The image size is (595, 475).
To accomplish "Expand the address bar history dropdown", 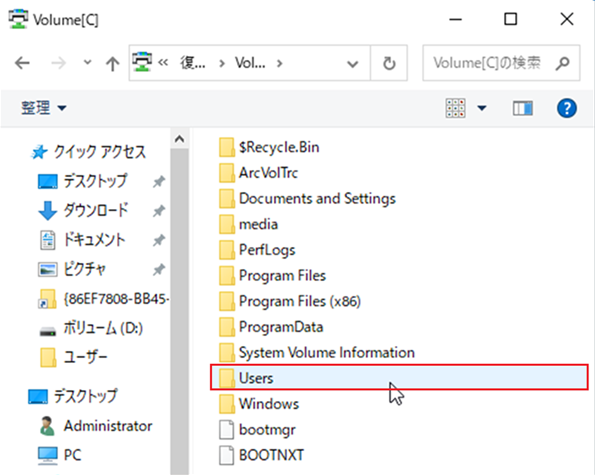I will pos(353,64).
